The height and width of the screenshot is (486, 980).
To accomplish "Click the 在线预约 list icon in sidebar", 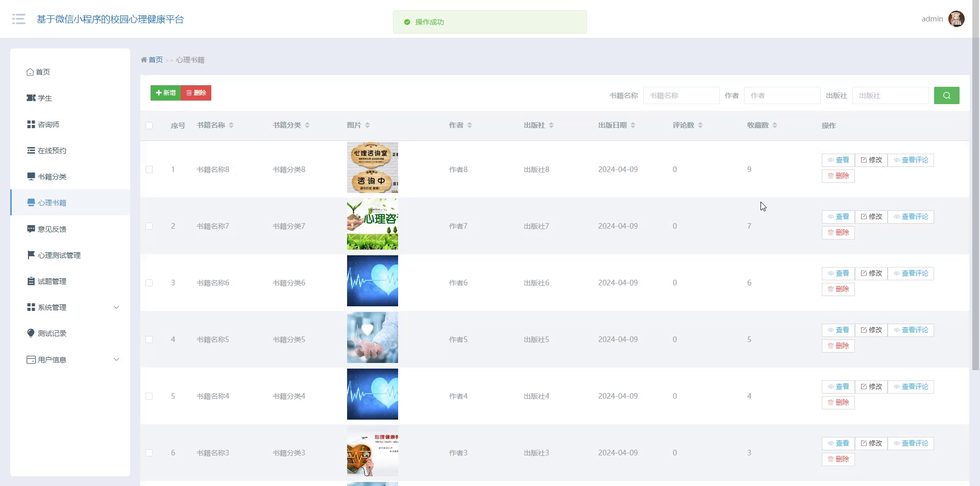I will (x=31, y=150).
